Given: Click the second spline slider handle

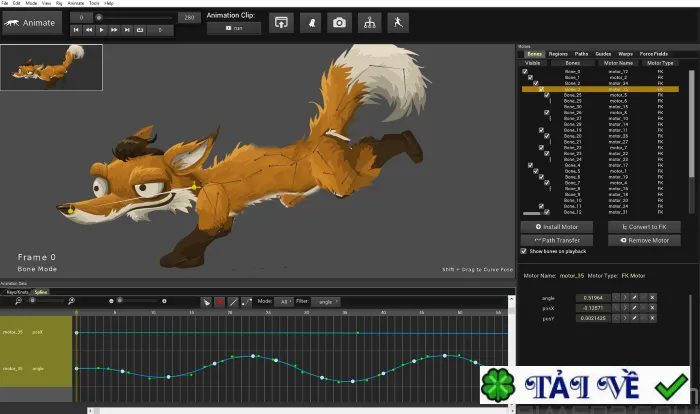Looking at the screenshot, I should point(120,301).
